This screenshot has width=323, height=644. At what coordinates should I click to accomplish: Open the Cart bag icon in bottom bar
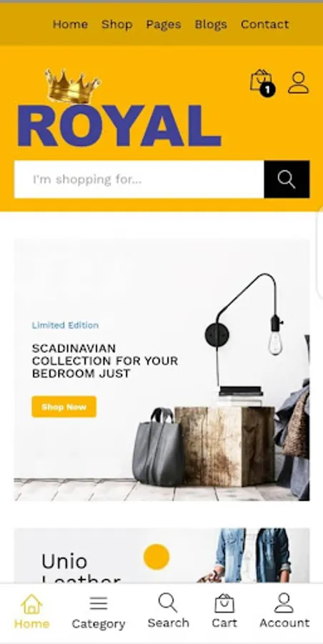[x=224, y=603]
